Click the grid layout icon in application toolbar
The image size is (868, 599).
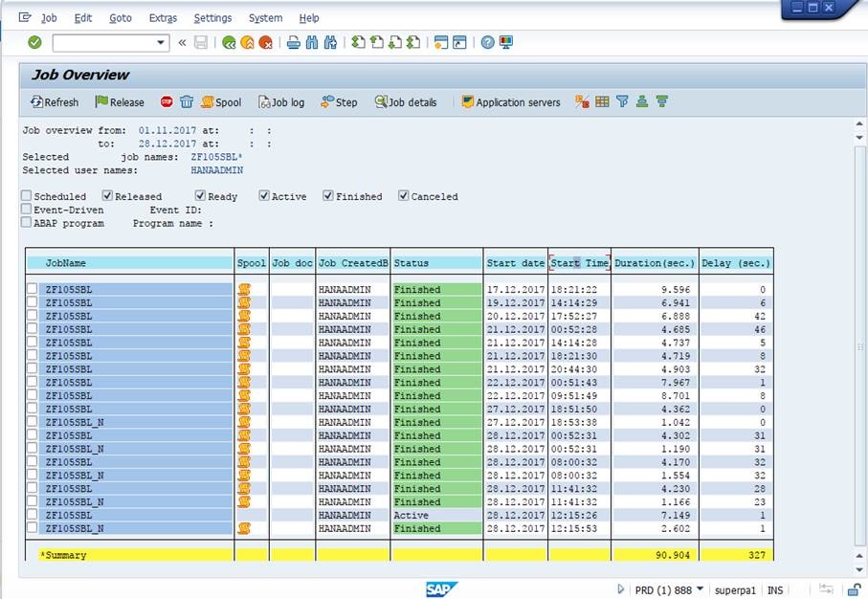click(602, 101)
